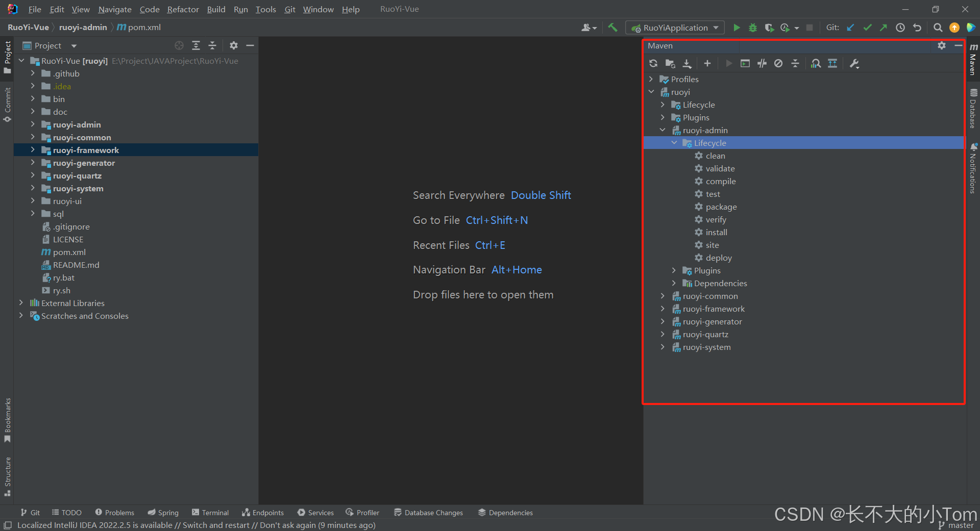Expand External Libraries node

click(21, 303)
